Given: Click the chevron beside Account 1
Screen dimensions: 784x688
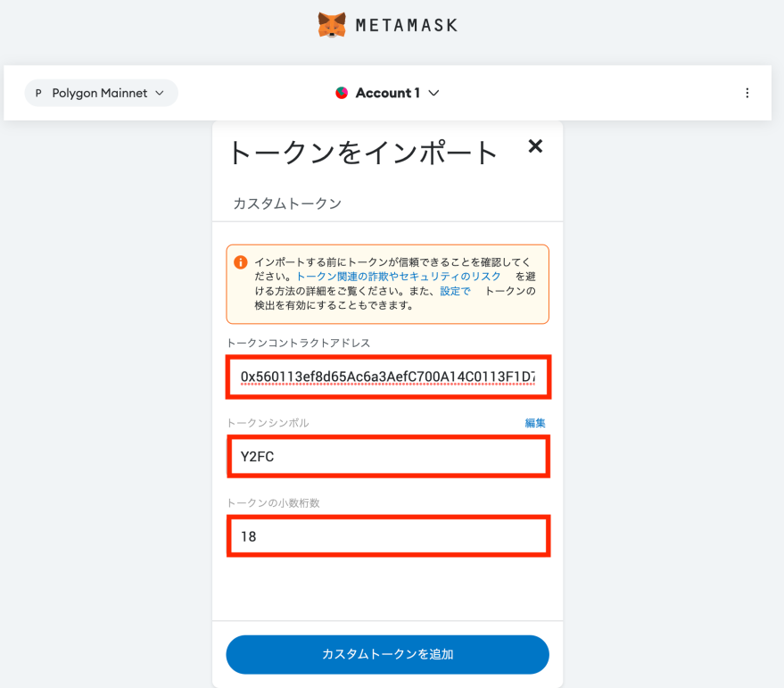Looking at the screenshot, I should [433, 93].
